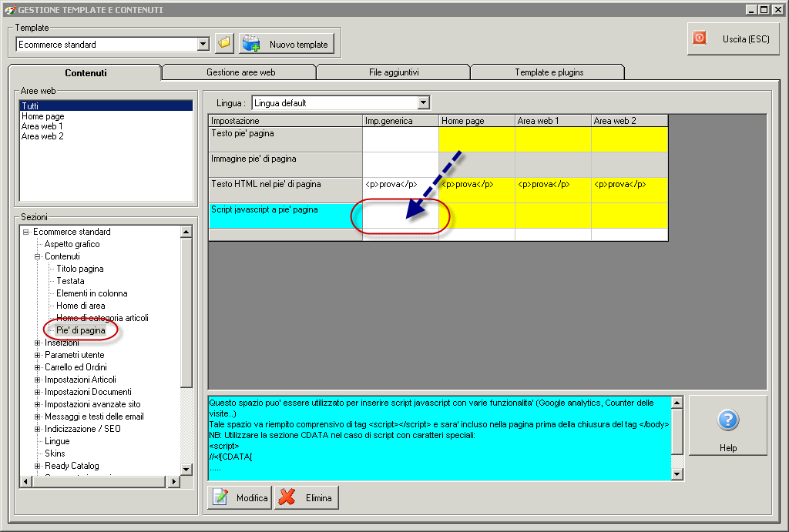The image size is (789, 532).
Task: Select Tutti in the Aree web list
Action: [x=106, y=105]
